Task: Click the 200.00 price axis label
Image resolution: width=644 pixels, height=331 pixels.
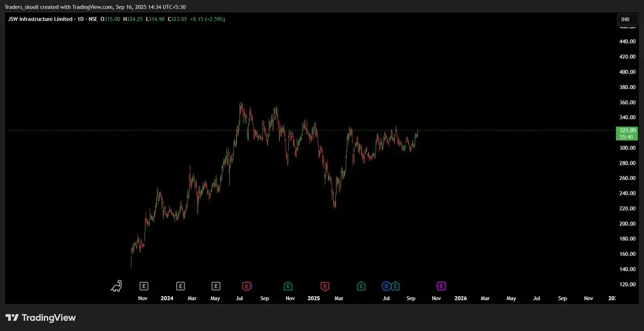Action: 627,224
